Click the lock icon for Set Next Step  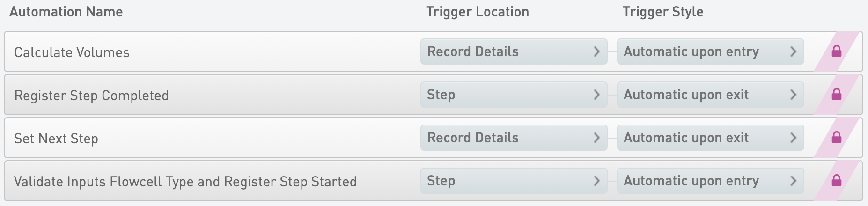point(836,138)
